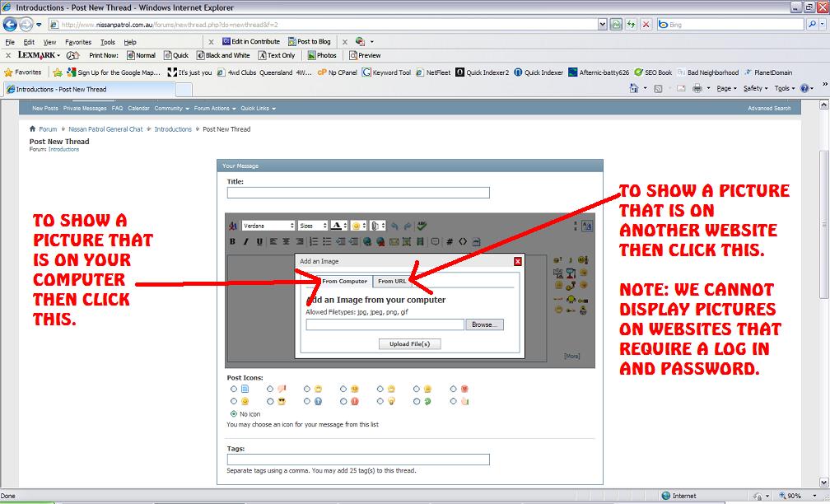Click the hash (#) code tag icon
Screen dimensions: 830x504
(450, 241)
